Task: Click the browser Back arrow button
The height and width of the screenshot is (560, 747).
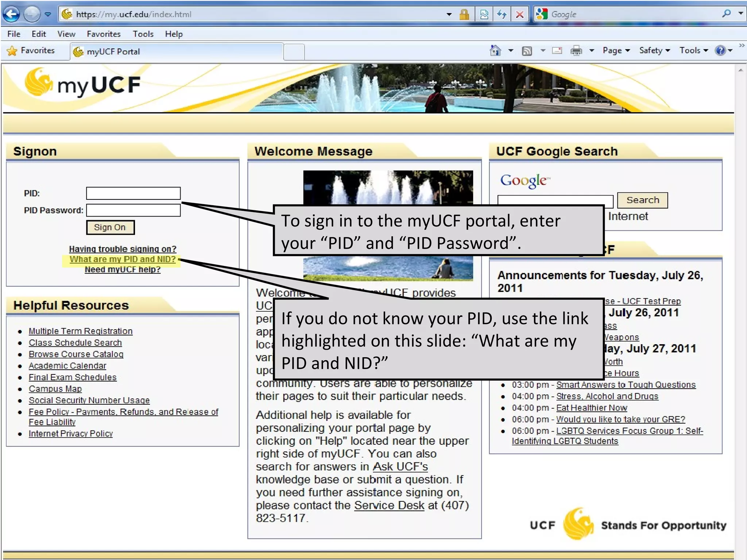Action: click(12, 14)
